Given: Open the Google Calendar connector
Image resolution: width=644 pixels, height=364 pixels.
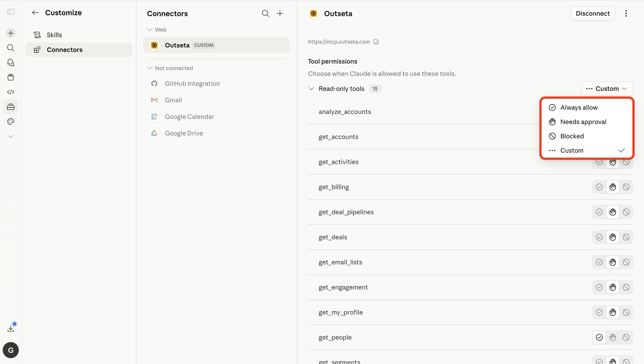Looking at the screenshot, I should pos(216,117).
